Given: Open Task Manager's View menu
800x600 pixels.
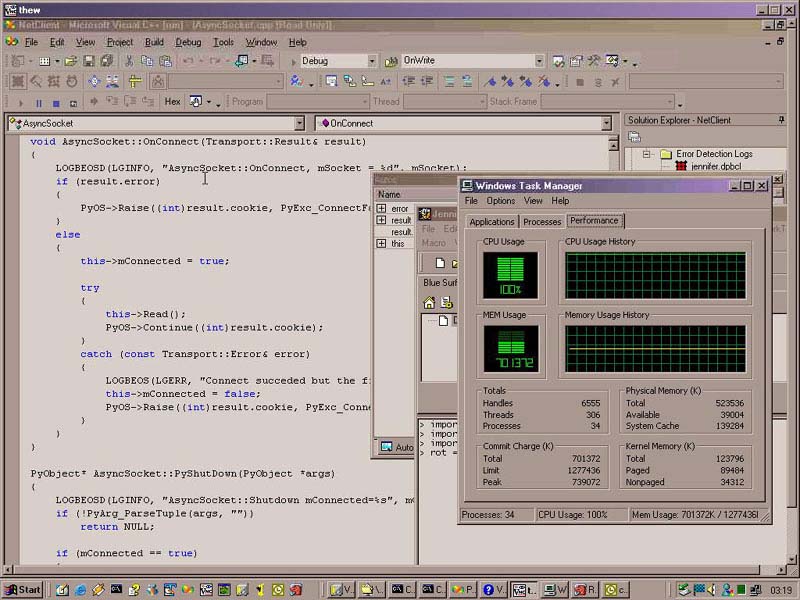Looking at the screenshot, I should click(x=533, y=201).
